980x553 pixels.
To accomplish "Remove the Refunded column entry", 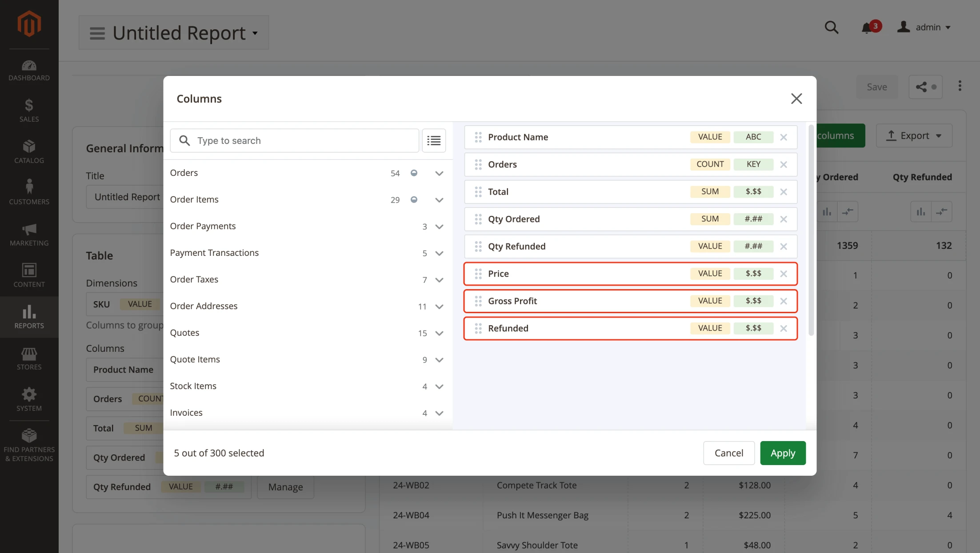I will (783, 328).
